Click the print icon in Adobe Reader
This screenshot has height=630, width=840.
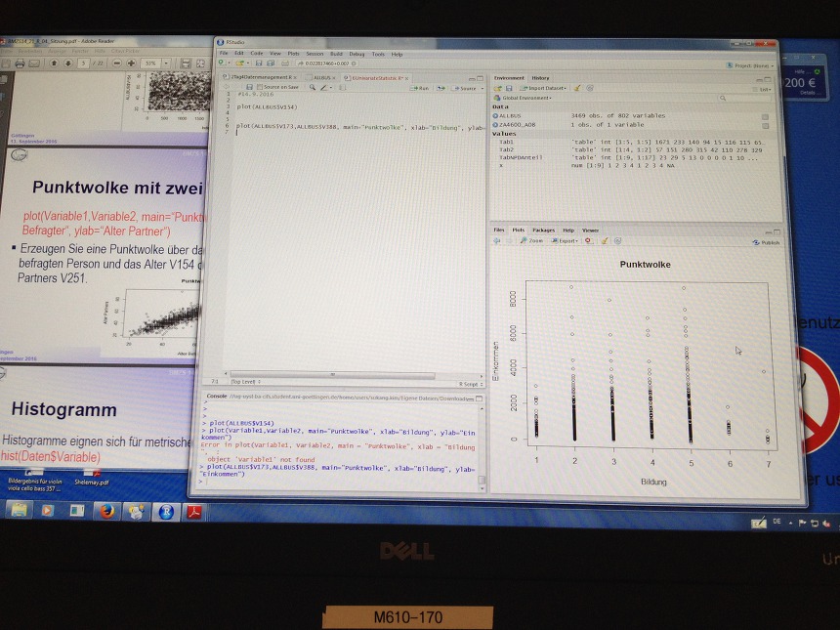[x=20, y=63]
